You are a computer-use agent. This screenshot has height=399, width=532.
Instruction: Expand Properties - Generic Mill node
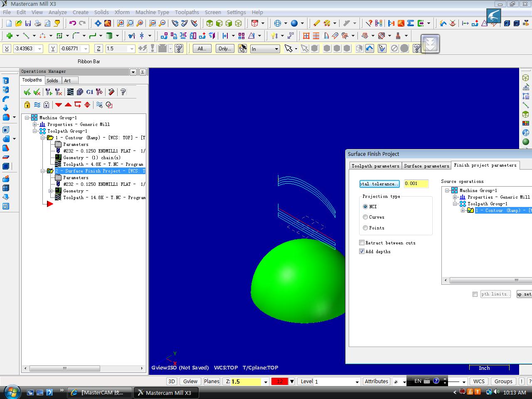point(35,124)
